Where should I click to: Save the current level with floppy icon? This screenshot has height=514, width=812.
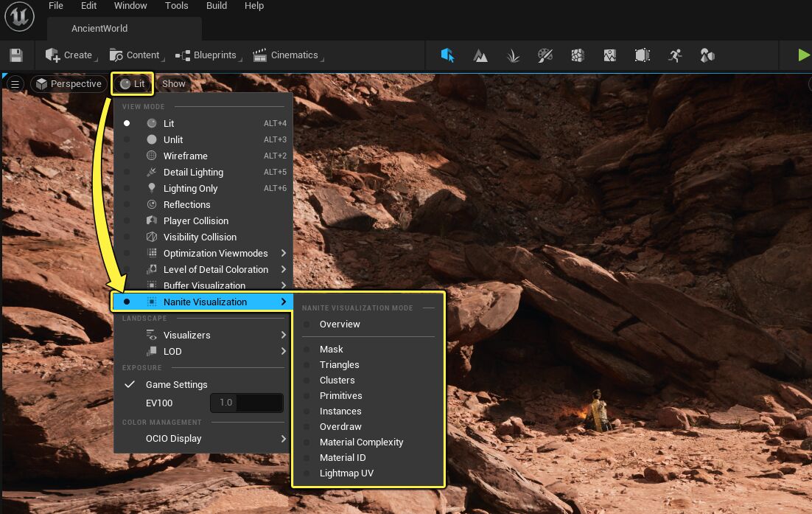(16, 55)
